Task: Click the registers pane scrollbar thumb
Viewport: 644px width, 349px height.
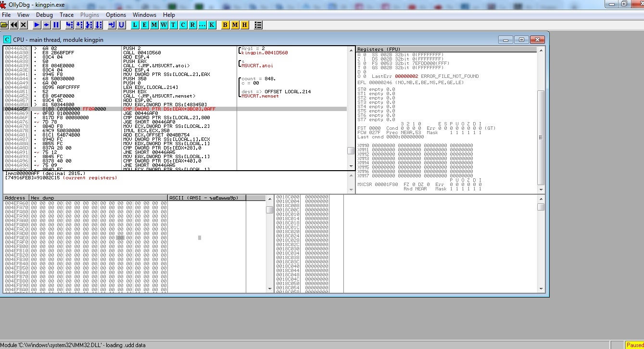Action: pyautogui.click(x=541, y=137)
